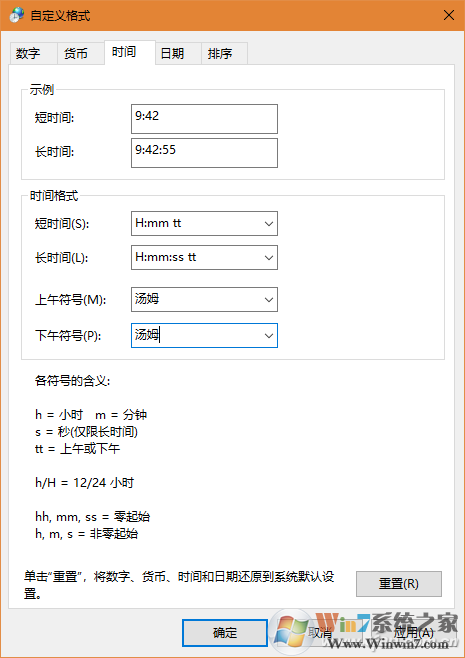Expand the 长时间(L) format dropdown arrow

click(269, 258)
